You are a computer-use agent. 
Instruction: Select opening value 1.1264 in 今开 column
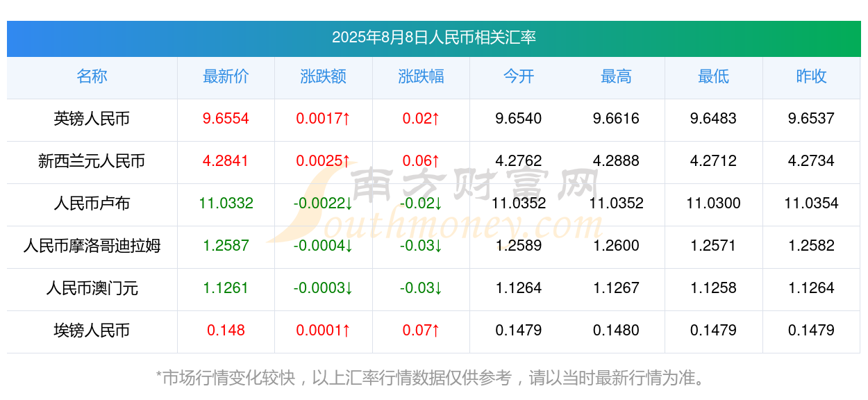click(x=519, y=288)
